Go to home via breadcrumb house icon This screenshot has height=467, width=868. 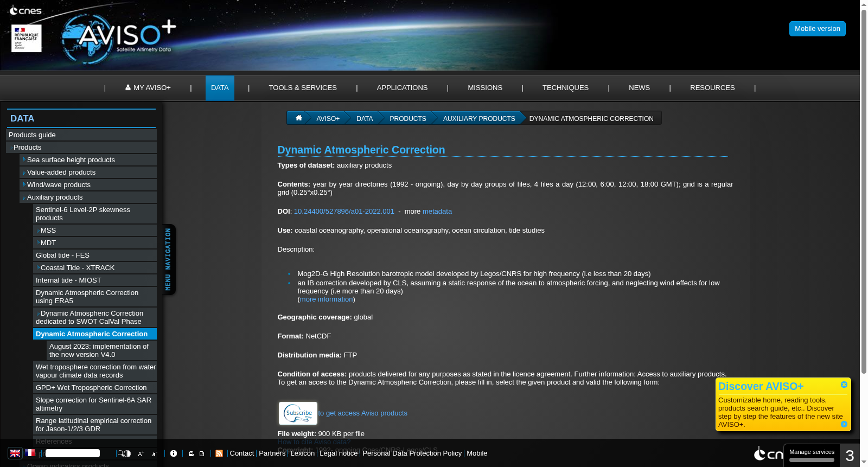pos(298,118)
